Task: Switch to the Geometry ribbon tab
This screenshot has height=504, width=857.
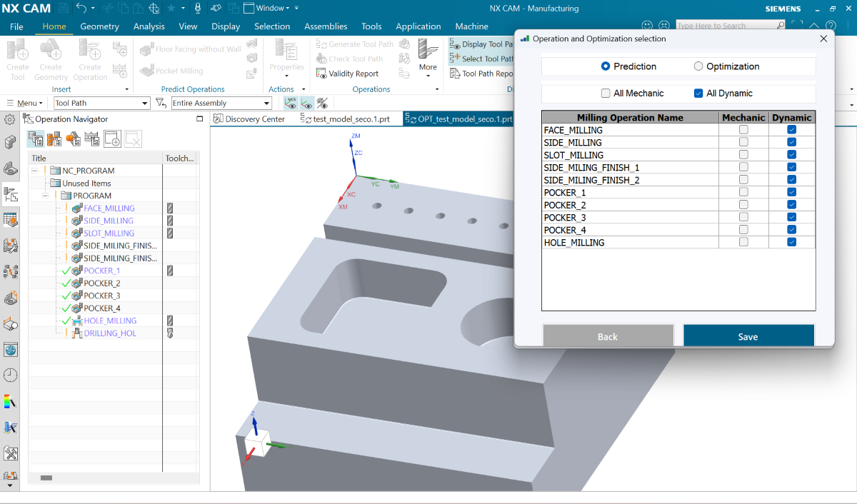Action: (99, 26)
